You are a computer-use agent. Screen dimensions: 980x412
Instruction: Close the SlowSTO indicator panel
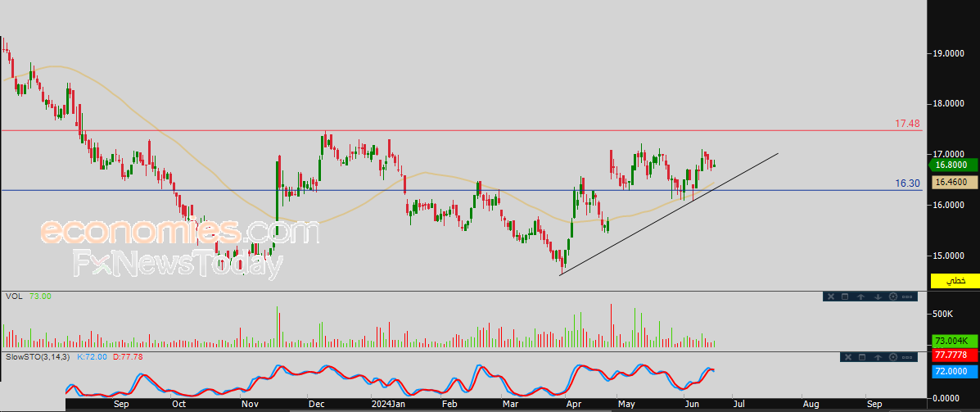[x=848, y=357]
